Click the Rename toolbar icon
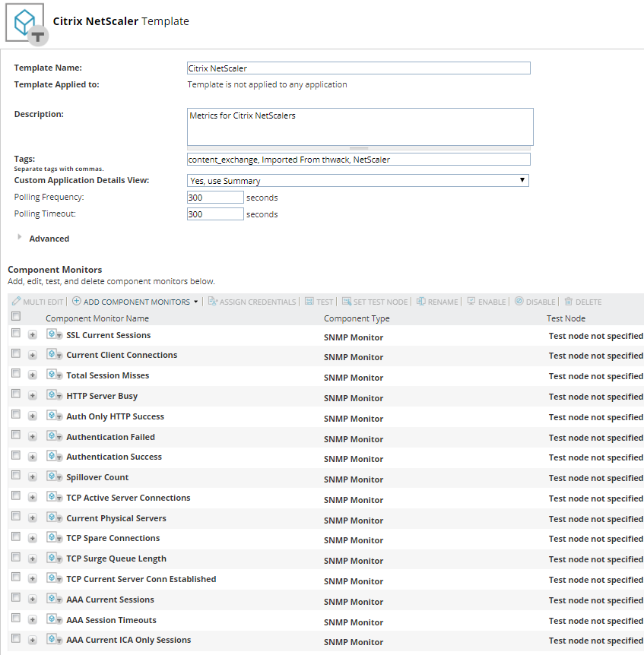Viewport: 644px width, 655px height. (420, 301)
